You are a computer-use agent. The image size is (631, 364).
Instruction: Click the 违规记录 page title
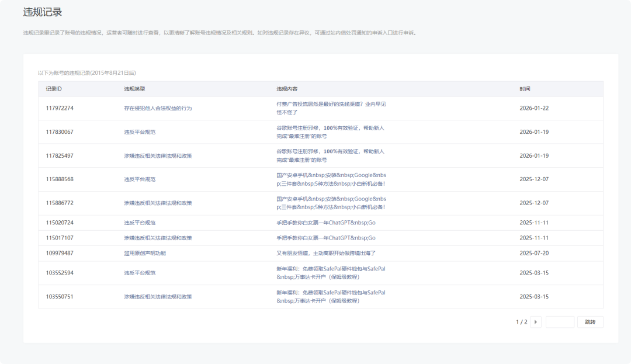[43, 12]
